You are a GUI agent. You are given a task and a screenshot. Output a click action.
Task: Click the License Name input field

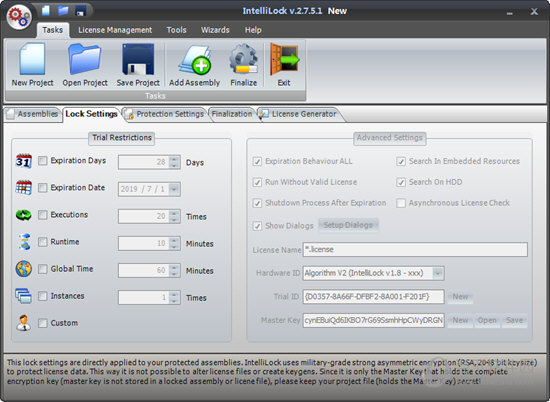415,249
